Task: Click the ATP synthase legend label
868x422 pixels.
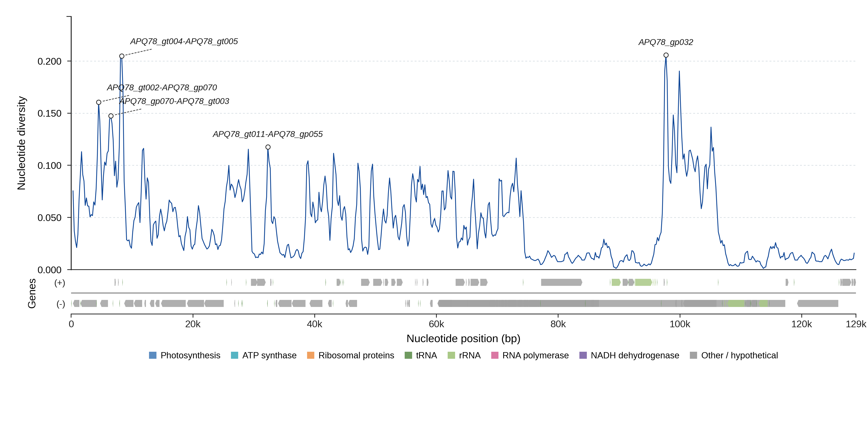Action: click(270, 355)
